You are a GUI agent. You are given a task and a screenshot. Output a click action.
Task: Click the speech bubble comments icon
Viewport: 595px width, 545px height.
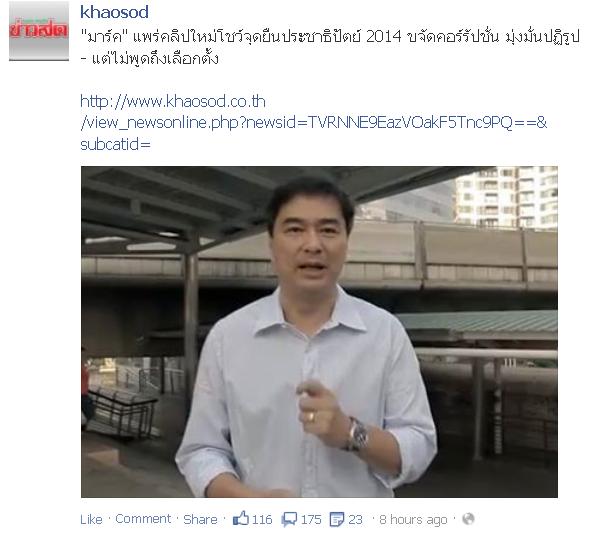289,519
